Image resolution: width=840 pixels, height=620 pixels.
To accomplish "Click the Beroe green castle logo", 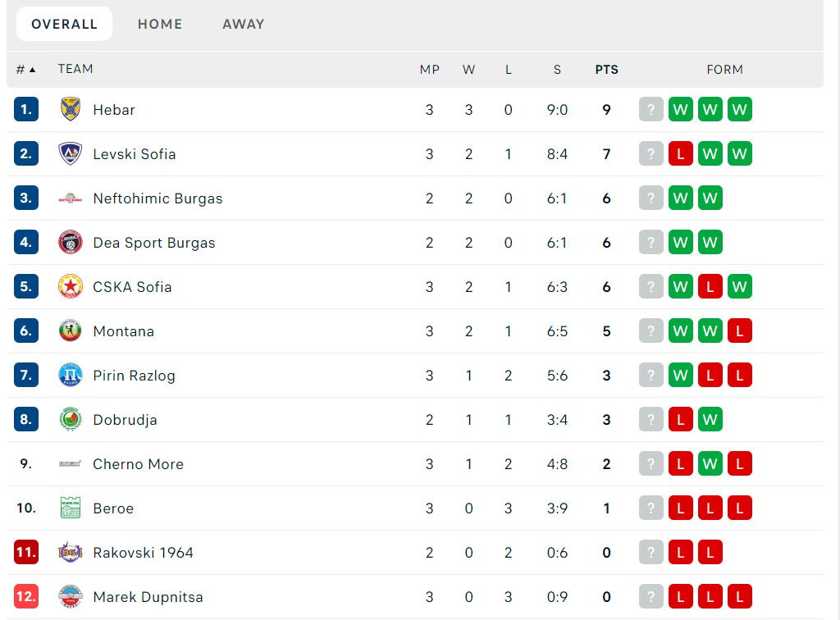I will pyautogui.click(x=71, y=508).
